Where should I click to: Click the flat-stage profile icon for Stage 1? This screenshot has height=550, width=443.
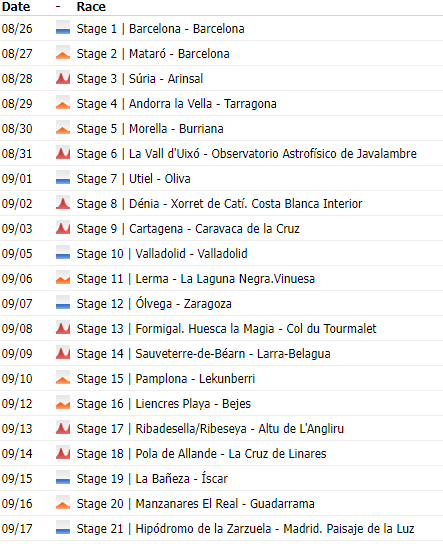click(63, 28)
